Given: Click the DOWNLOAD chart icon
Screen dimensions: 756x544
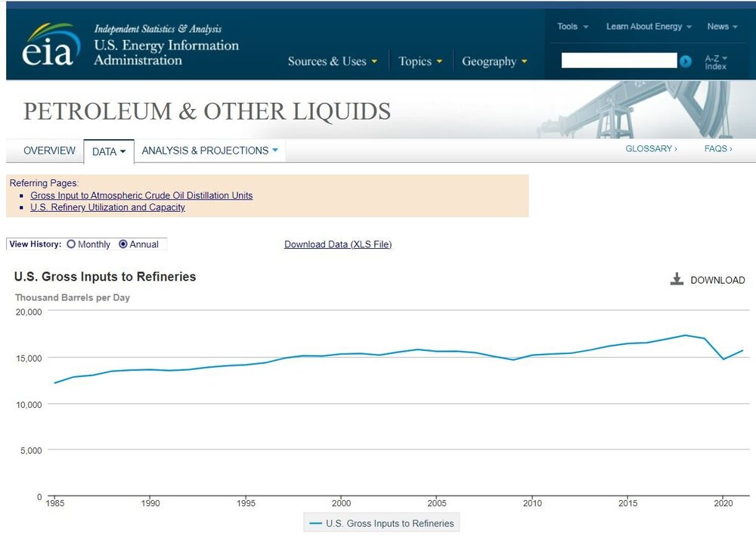Looking at the screenshot, I should pyautogui.click(x=677, y=279).
